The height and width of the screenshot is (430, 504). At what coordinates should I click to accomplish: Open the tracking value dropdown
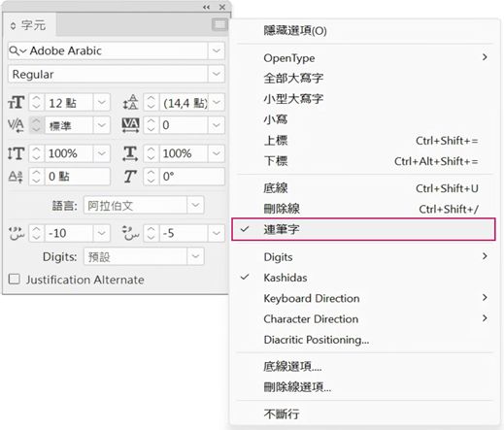point(217,125)
